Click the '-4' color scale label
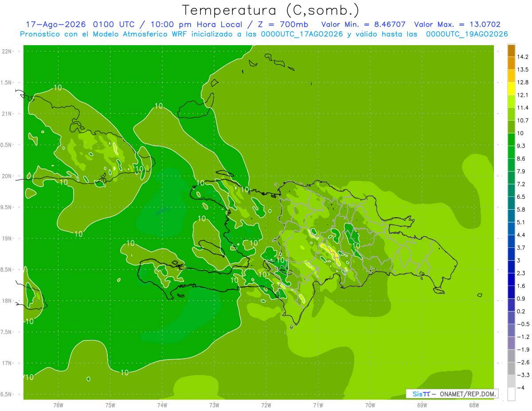Screen dimensions: 532x411 pos(520,388)
